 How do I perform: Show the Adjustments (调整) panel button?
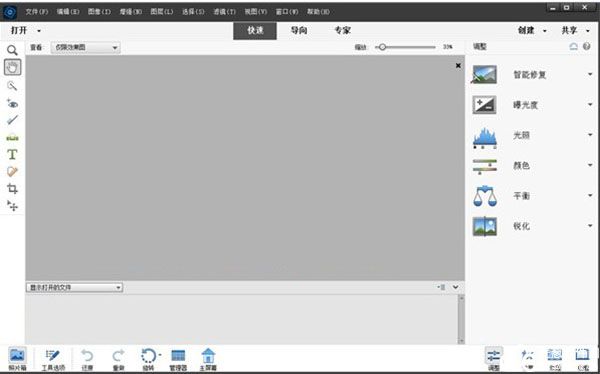coord(494,359)
